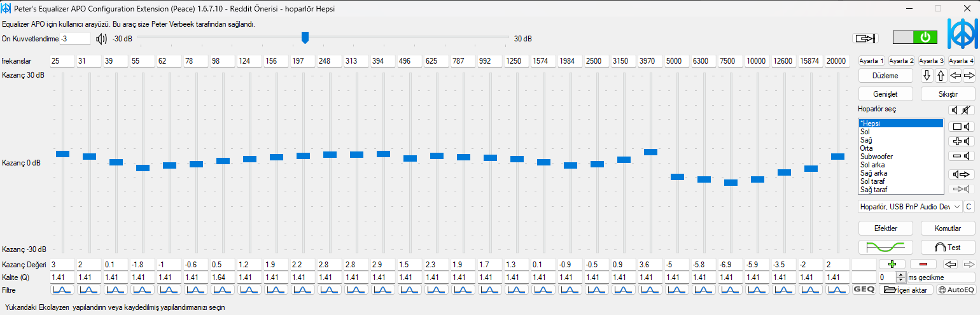Click the 7500 Hz gain slider handle

click(731, 183)
